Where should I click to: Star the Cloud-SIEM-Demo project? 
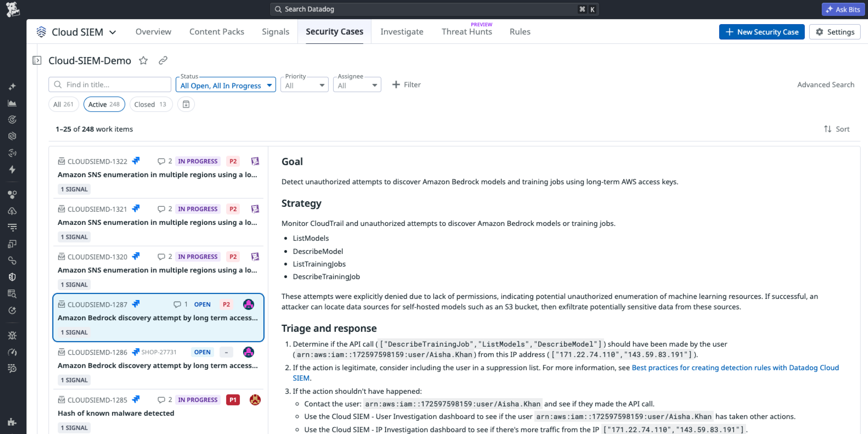[x=143, y=61]
